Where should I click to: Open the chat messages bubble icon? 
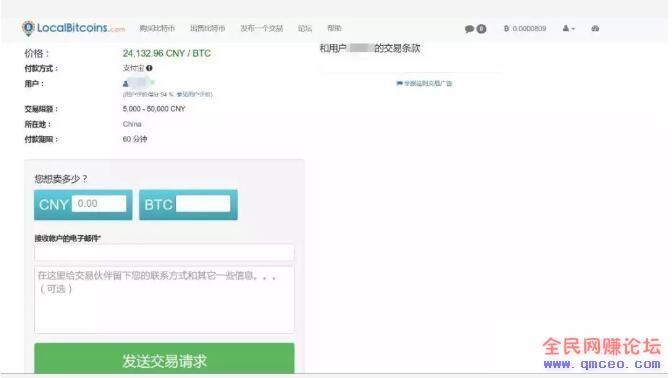click(469, 29)
